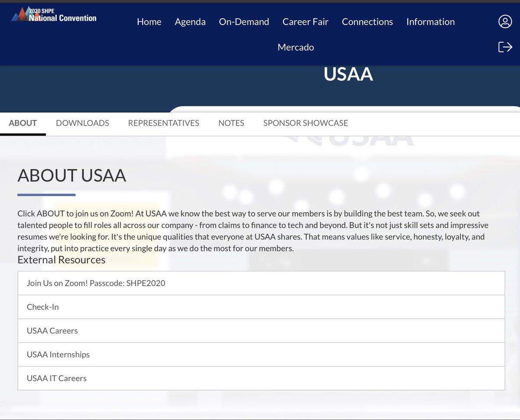520x420 pixels.
Task: Click the sign-out arrow icon
Action: click(x=505, y=47)
